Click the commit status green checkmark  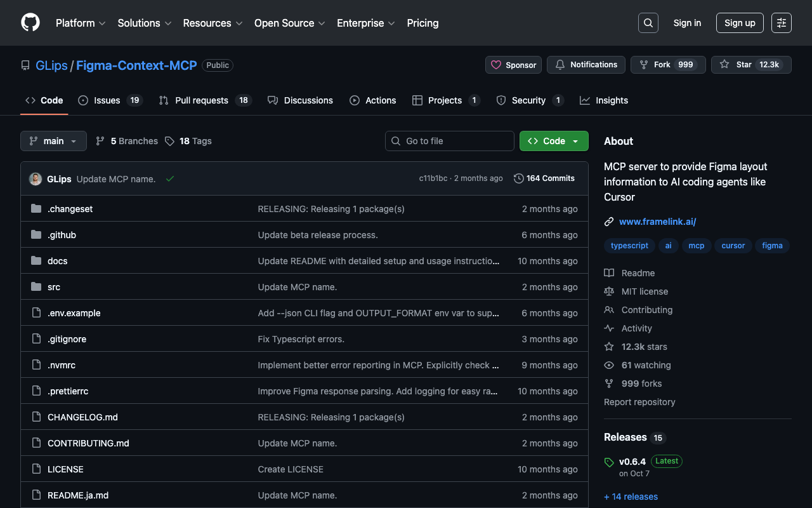tap(170, 179)
